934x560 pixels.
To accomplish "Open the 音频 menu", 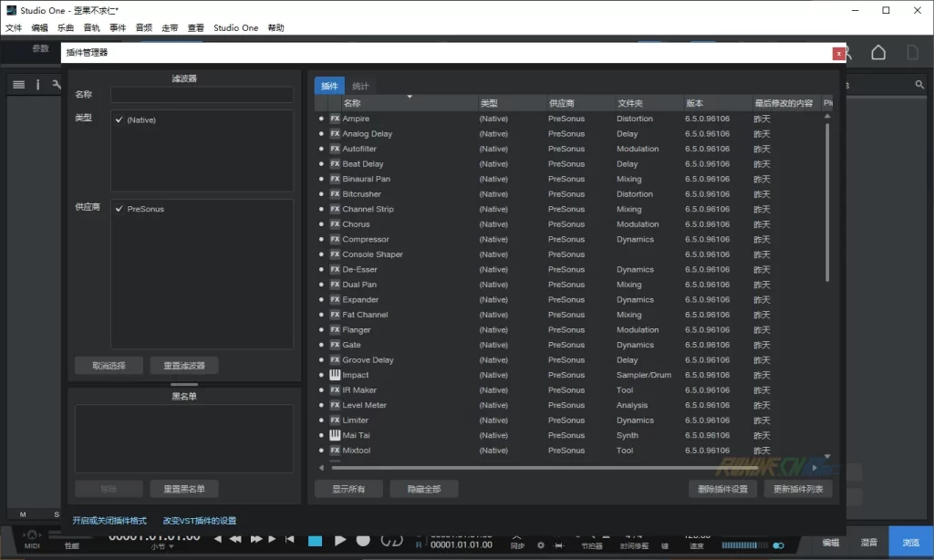I will coord(143,28).
